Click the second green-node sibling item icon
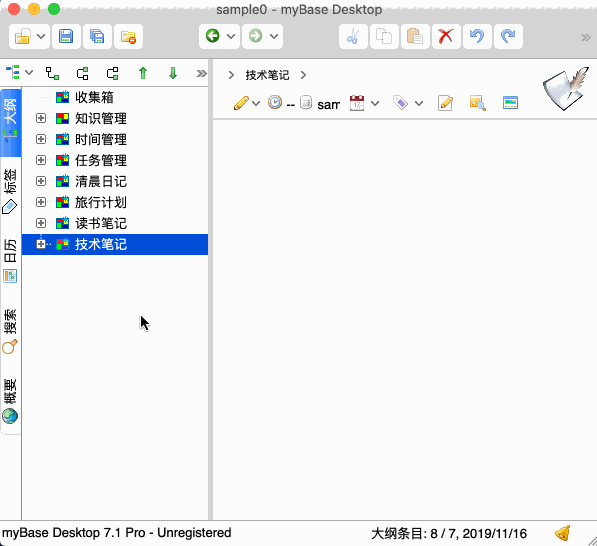Viewport: 597px width, 546px height. pyautogui.click(x=113, y=73)
